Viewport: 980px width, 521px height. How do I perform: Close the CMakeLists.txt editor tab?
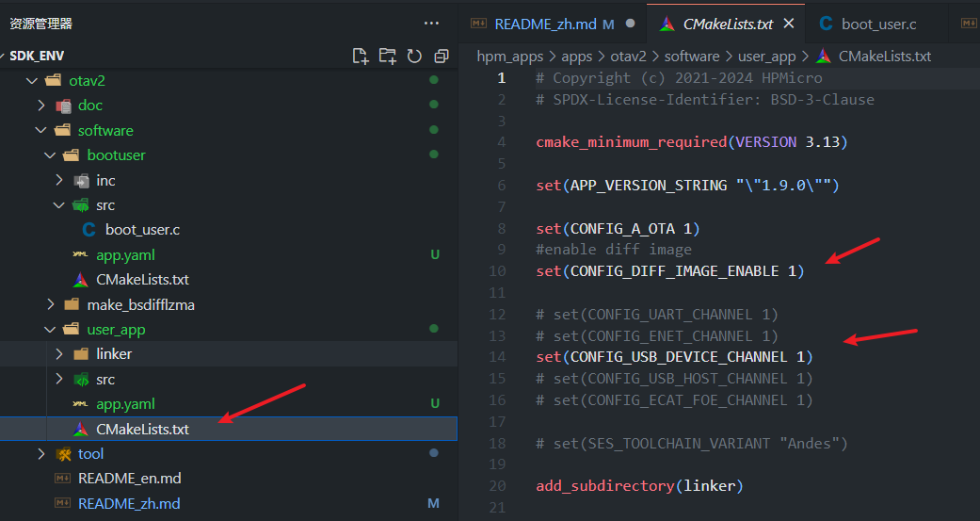(789, 24)
